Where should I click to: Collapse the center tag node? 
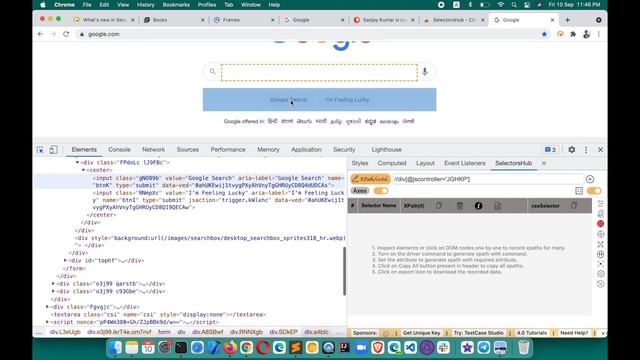click(x=83, y=170)
